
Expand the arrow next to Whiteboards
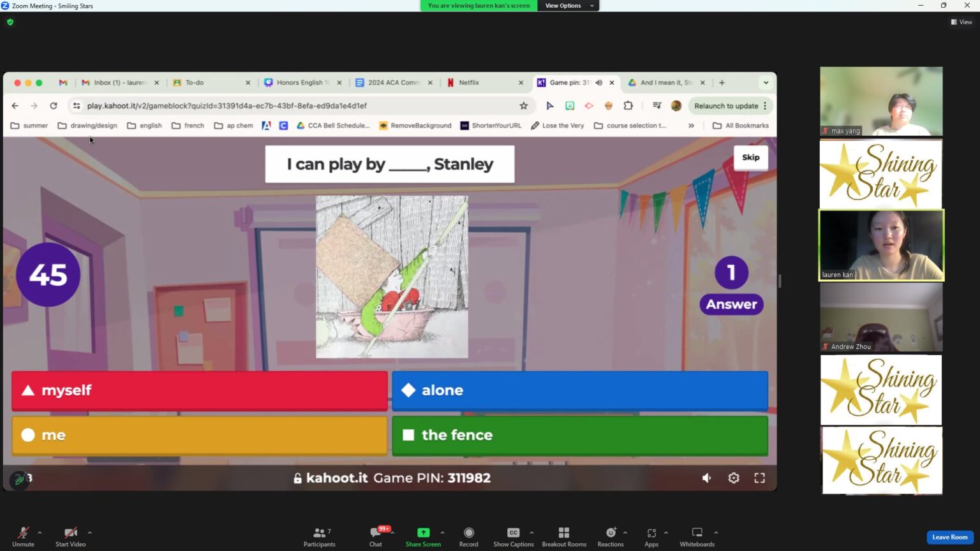(x=716, y=533)
